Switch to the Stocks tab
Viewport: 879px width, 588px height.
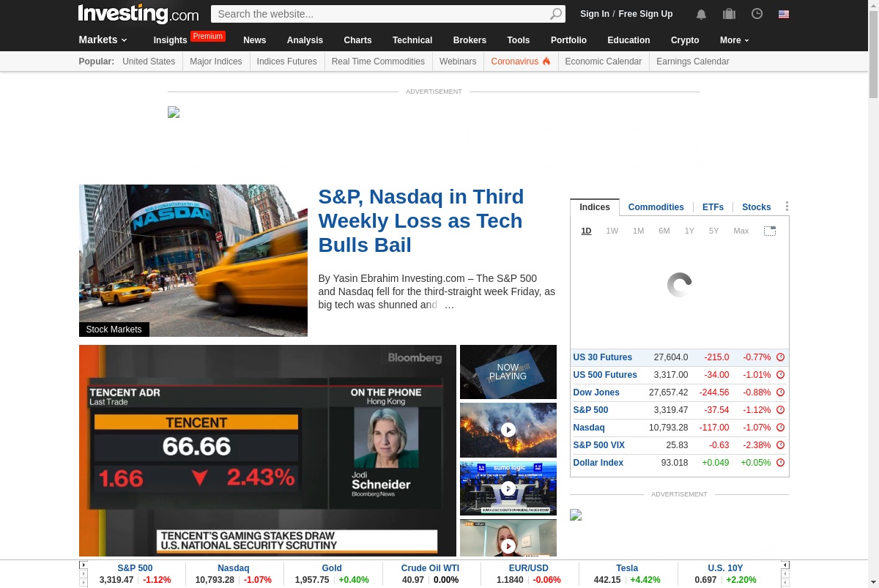pyautogui.click(x=757, y=207)
